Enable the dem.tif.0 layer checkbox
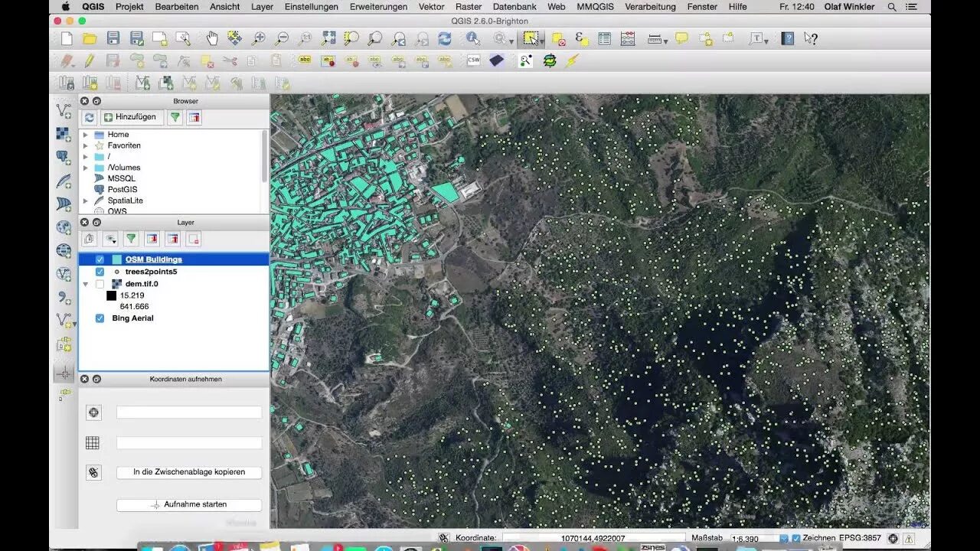980x551 pixels. (x=100, y=284)
